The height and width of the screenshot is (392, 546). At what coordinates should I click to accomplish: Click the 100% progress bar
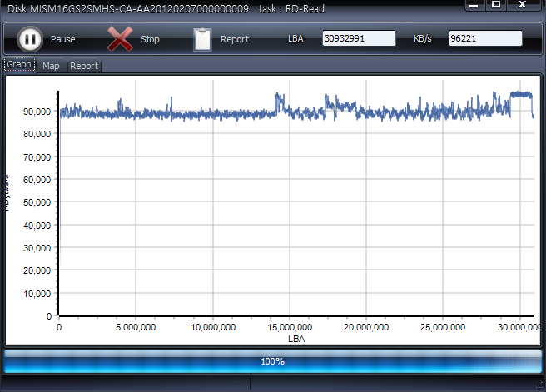coord(272,361)
